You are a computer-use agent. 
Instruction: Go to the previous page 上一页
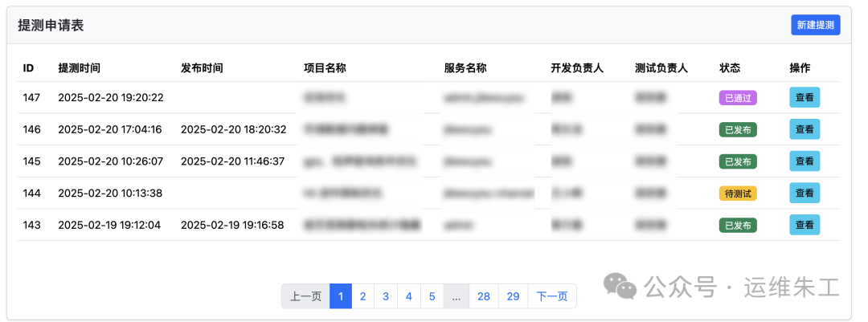pyautogui.click(x=305, y=296)
